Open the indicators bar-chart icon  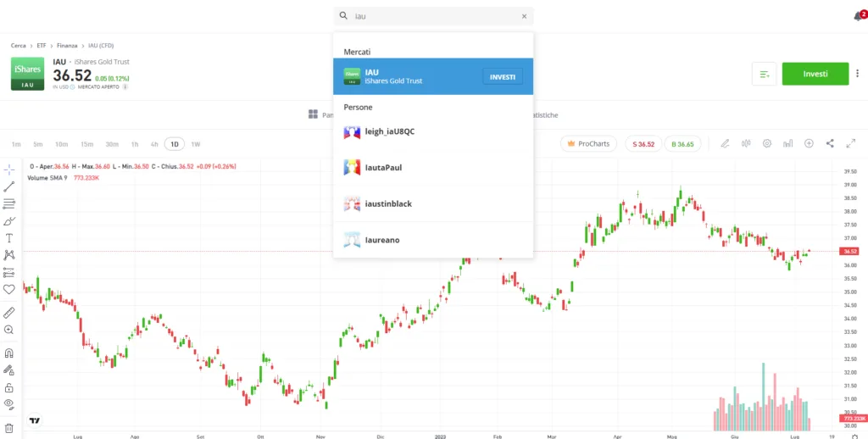click(787, 144)
